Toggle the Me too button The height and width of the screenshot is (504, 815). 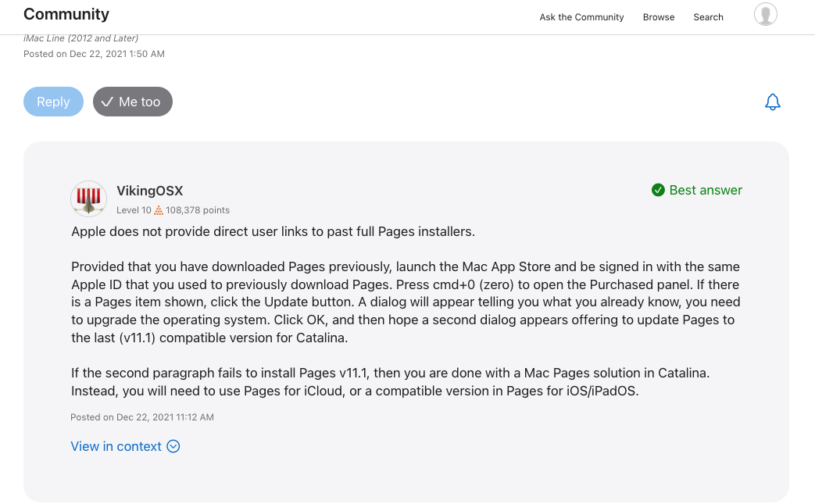tap(132, 102)
